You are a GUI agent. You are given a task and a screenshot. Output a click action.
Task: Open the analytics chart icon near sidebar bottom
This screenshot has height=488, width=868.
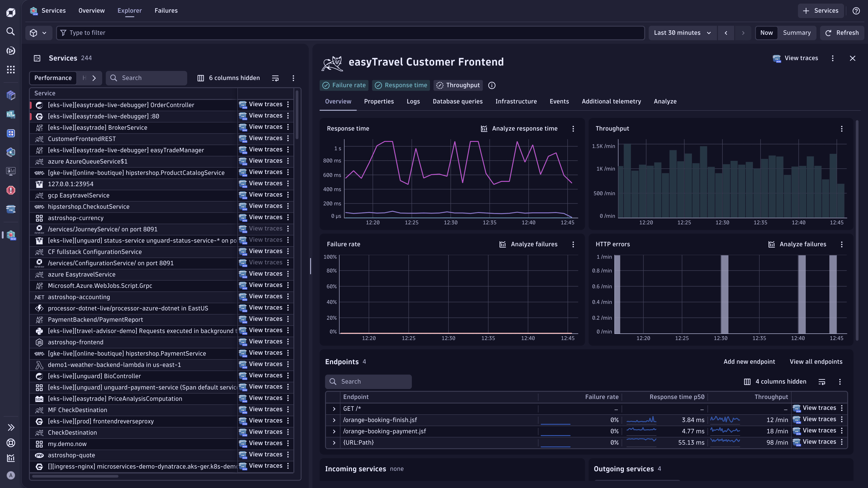(10, 458)
